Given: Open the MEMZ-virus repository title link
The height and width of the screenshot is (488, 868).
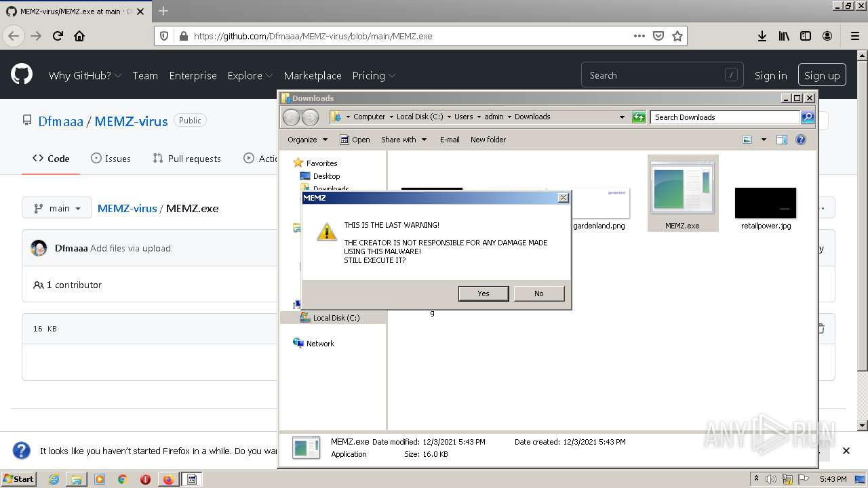Looking at the screenshot, I should [131, 121].
